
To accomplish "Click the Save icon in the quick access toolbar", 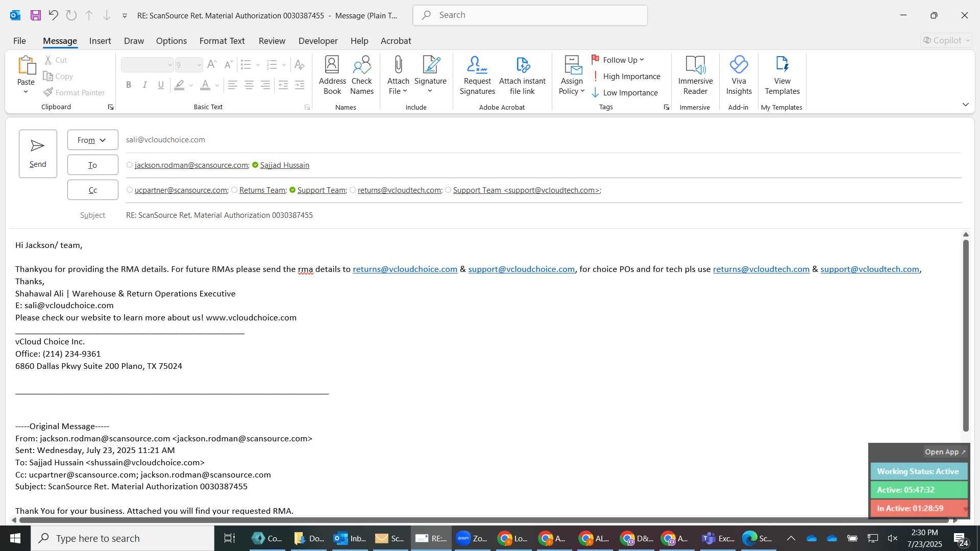I will tap(35, 15).
